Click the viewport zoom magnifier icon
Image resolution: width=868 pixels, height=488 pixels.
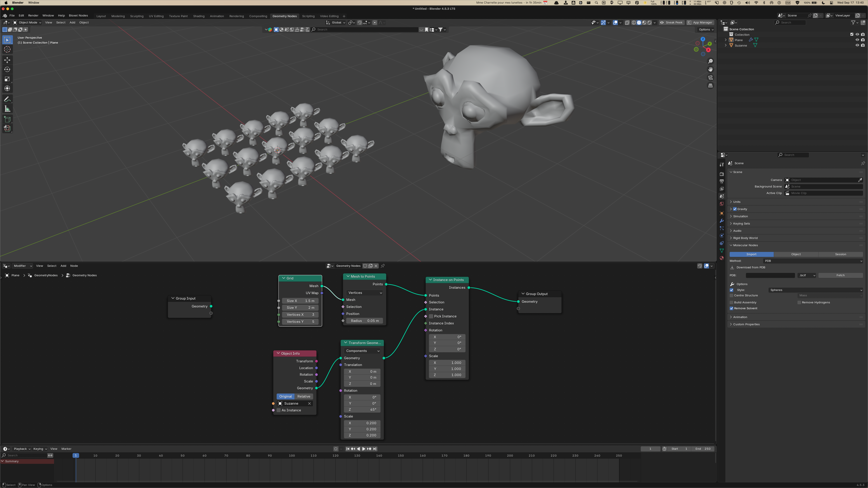click(710, 61)
